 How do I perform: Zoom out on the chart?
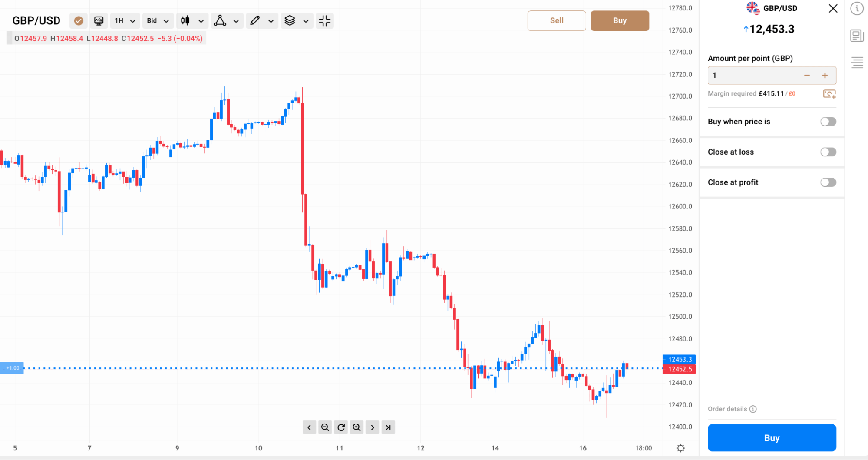tap(325, 427)
